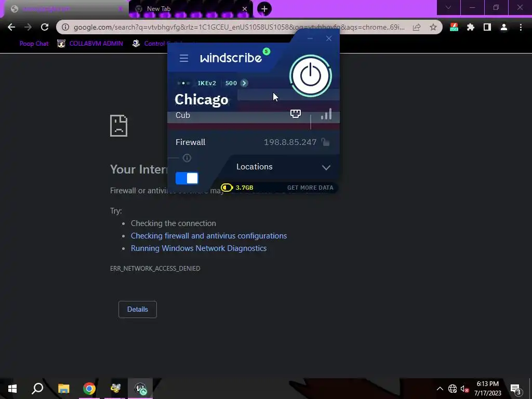This screenshot has height=399, width=532.
Task: Click the ethernet network icon in Windscribe
Action: [296, 114]
